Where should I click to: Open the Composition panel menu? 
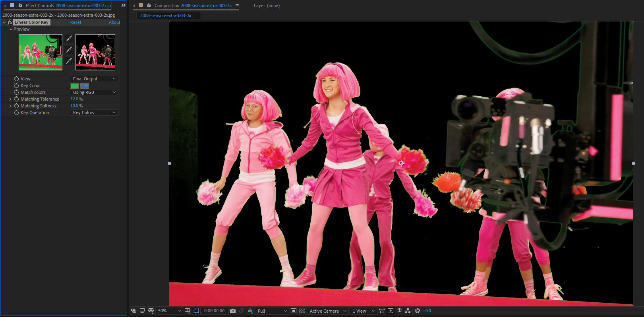point(237,6)
